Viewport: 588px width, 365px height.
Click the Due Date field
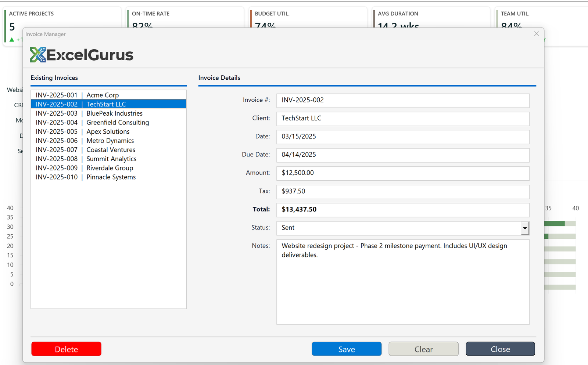tap(402, 155)
